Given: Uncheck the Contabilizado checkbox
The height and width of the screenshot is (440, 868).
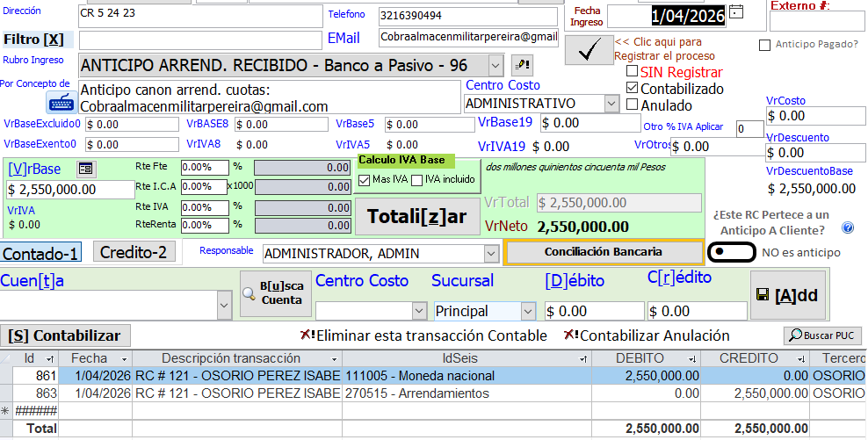Looking at the screenshot, I should coord(632,89).
